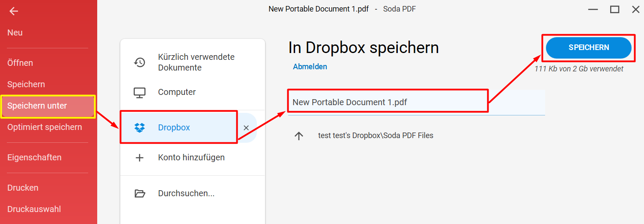
Task: Open the browse folder icon
Action: (x=140, y=193)
